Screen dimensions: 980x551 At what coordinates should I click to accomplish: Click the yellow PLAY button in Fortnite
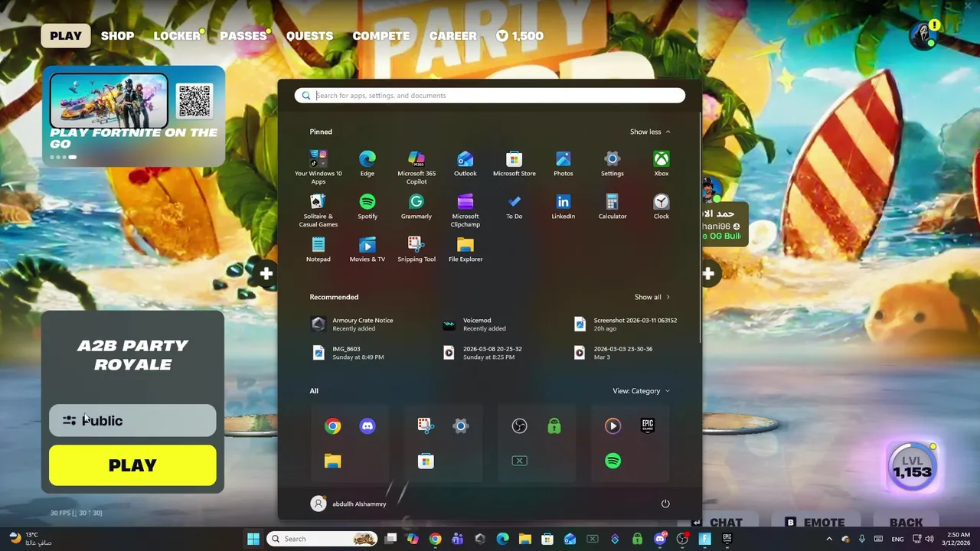132,465
